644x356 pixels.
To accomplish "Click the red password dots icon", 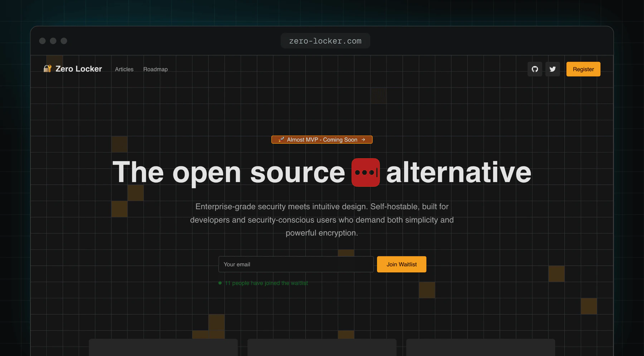I will [x=366, y=172].
